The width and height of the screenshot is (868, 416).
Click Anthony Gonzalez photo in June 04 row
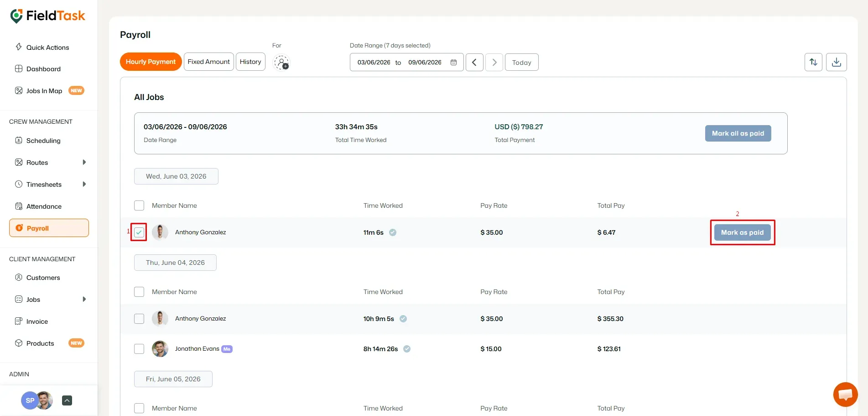point(160,319)
